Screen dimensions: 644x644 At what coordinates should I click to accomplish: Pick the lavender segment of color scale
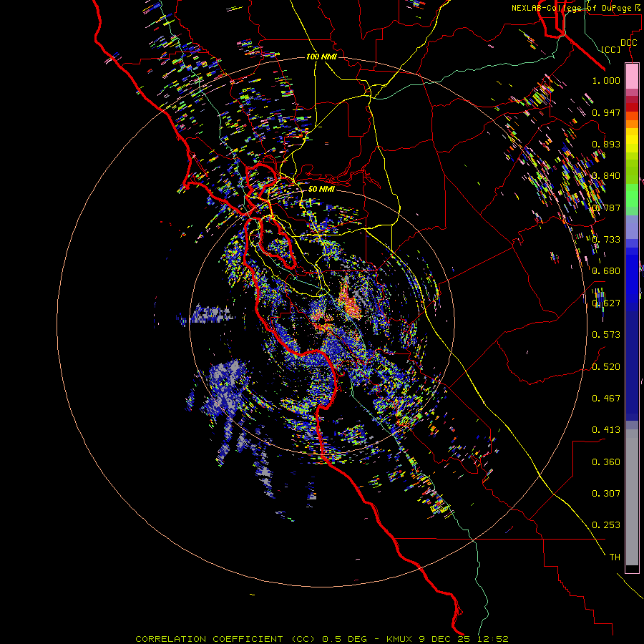632,227
